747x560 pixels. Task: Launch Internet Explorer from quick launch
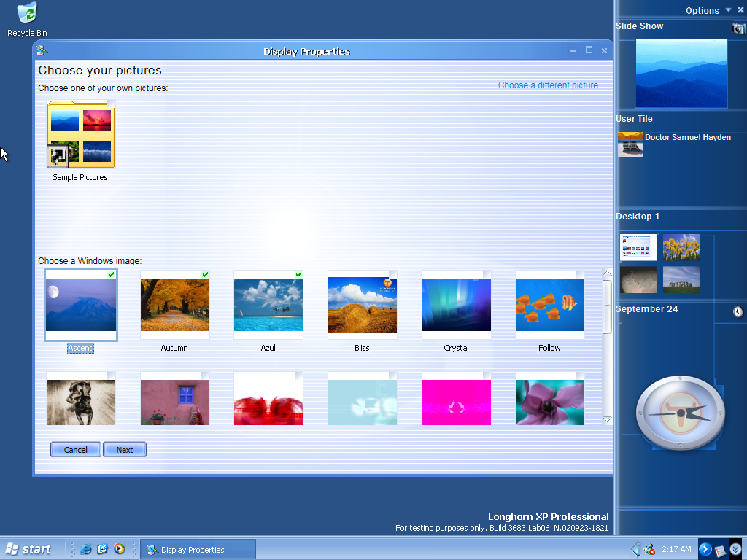pos(86,549)
